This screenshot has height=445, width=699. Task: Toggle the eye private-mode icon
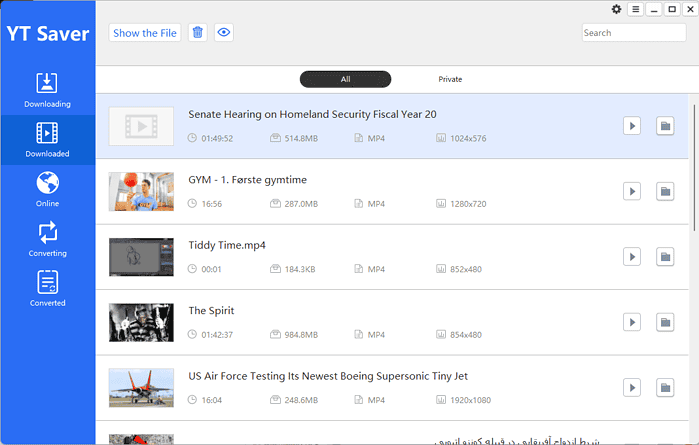[224, 33]
